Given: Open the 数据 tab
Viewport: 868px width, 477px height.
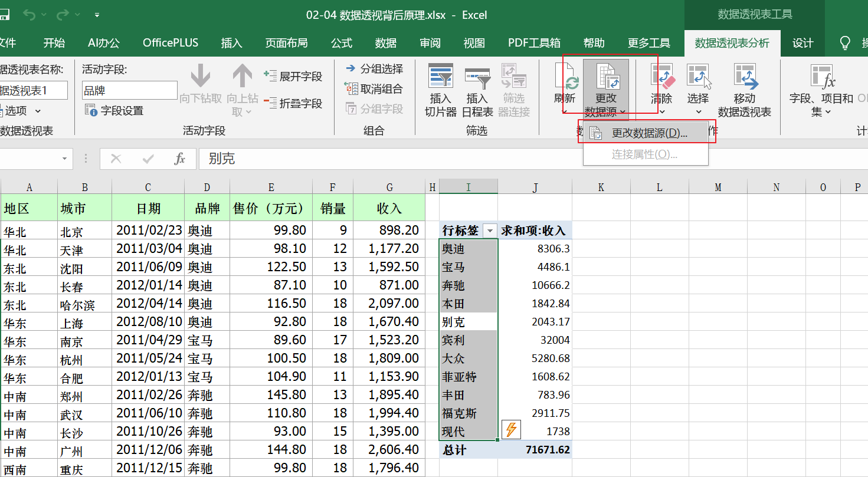Looking at the screenshot, I should click(386, 42).
